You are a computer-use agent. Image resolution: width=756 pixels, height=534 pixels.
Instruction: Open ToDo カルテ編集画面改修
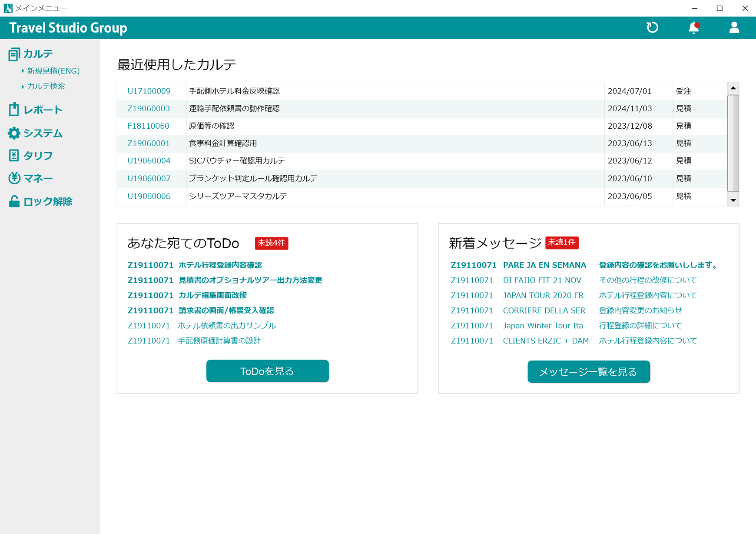point(213,295)
